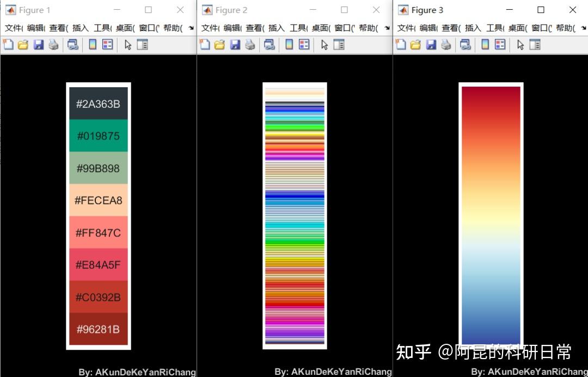Click the MATLAB icon on Figure 2's title bar
588x377 pixels.
pyautogui.click(x=207, y=10)
